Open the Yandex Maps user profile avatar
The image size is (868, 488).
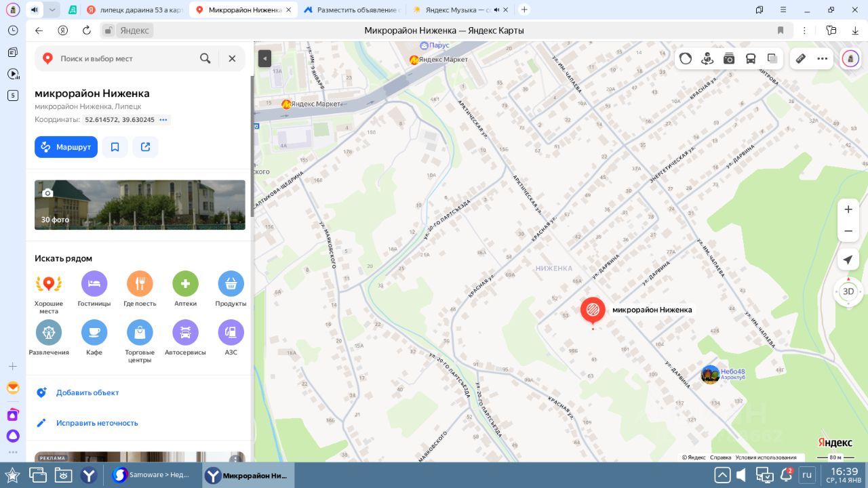coord(850,58)
